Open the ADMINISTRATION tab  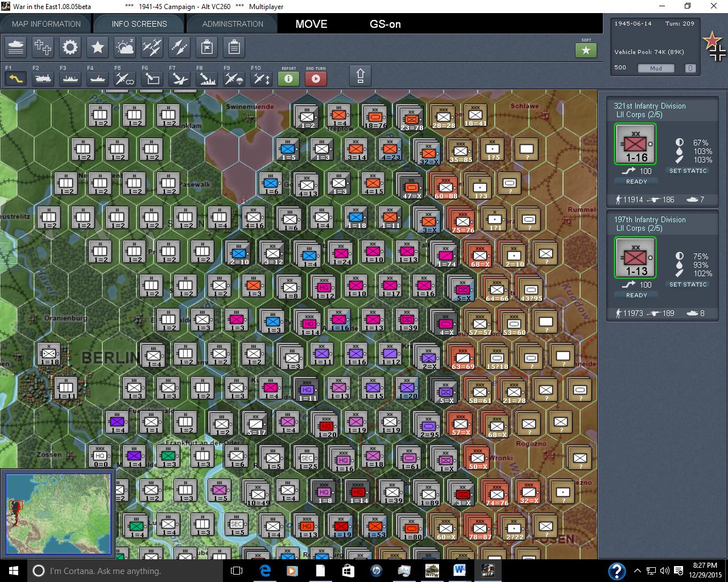point(233,24)
